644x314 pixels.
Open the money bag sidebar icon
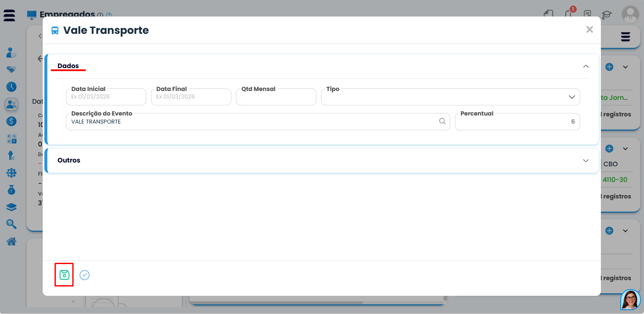11,190
